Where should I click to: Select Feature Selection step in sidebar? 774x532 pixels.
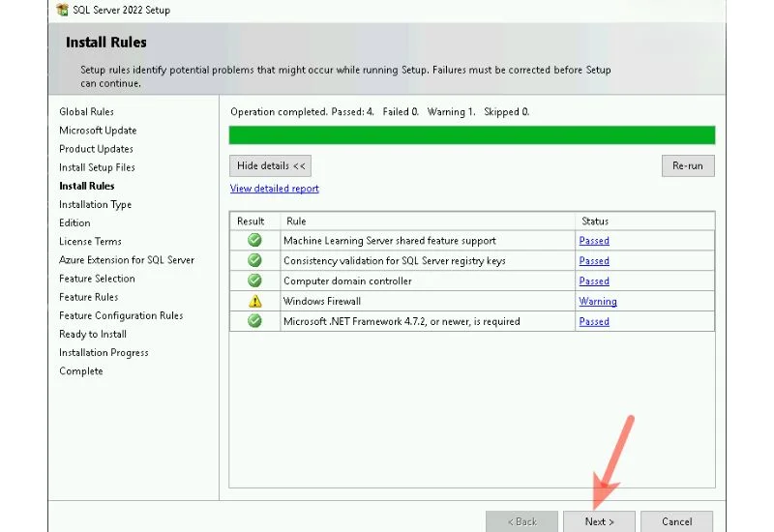[x=97, y=279]
